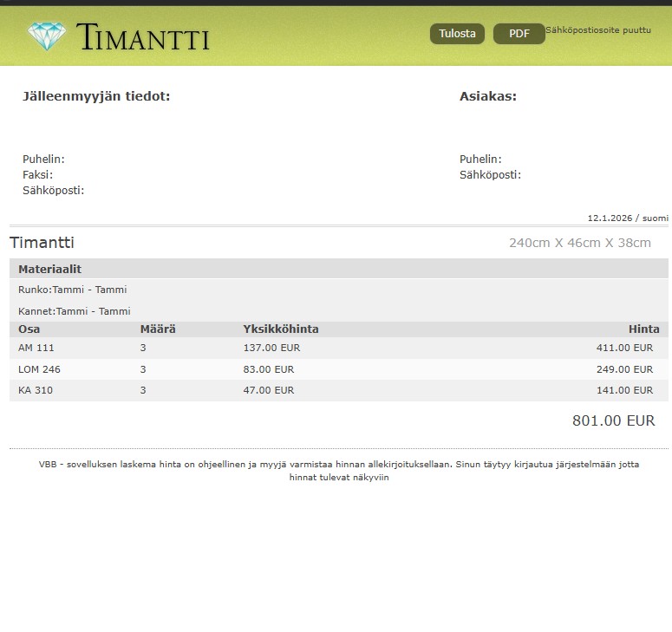
Task: Click the Määrä column header
Action: coord(158,329)
